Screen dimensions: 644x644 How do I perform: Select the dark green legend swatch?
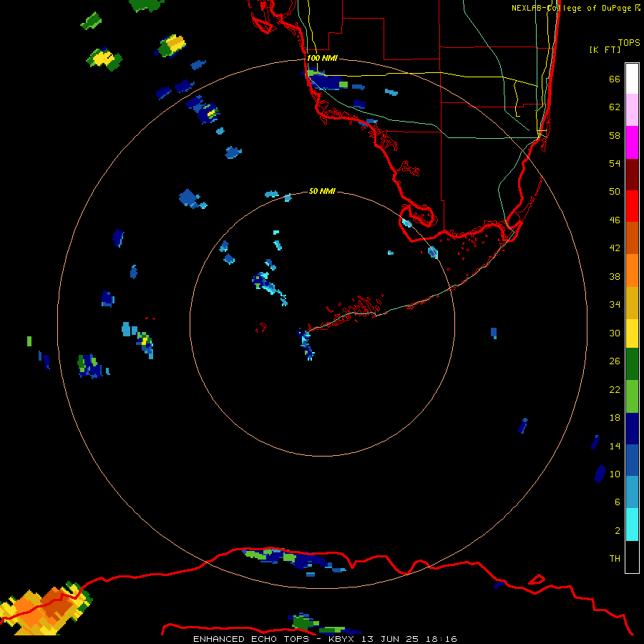(x=632, y=364)
